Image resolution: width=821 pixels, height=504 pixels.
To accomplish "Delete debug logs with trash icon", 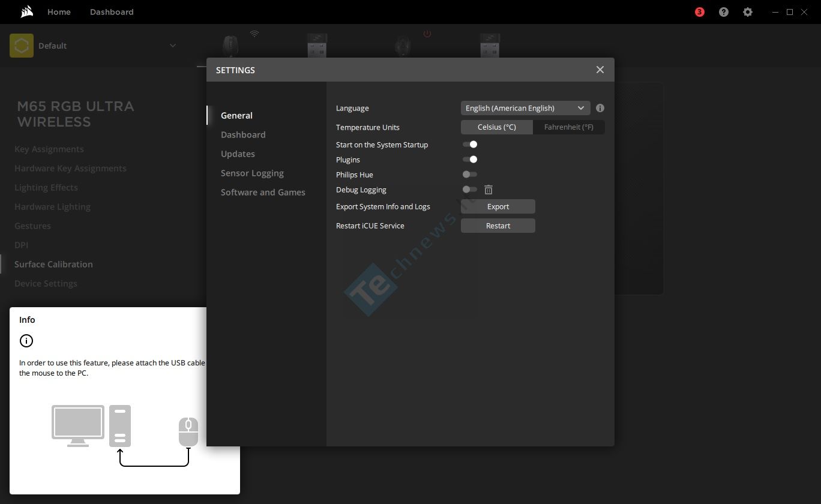I will point(489,190).
